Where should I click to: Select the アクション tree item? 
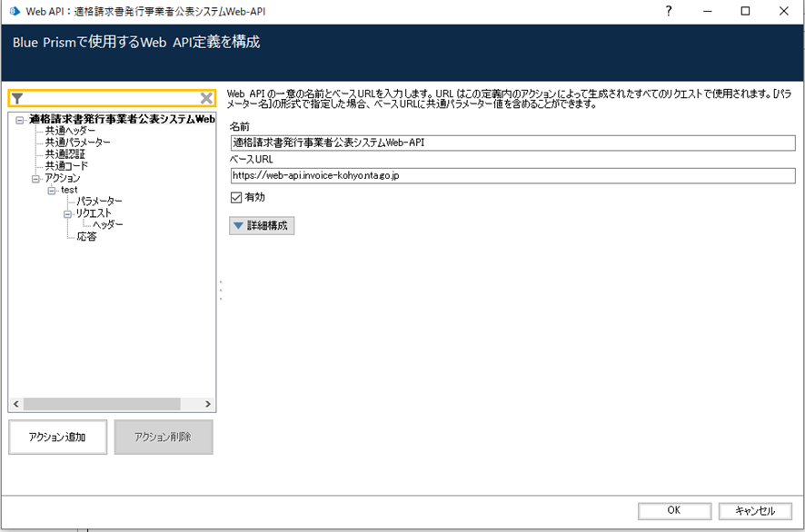pos(62,178)
